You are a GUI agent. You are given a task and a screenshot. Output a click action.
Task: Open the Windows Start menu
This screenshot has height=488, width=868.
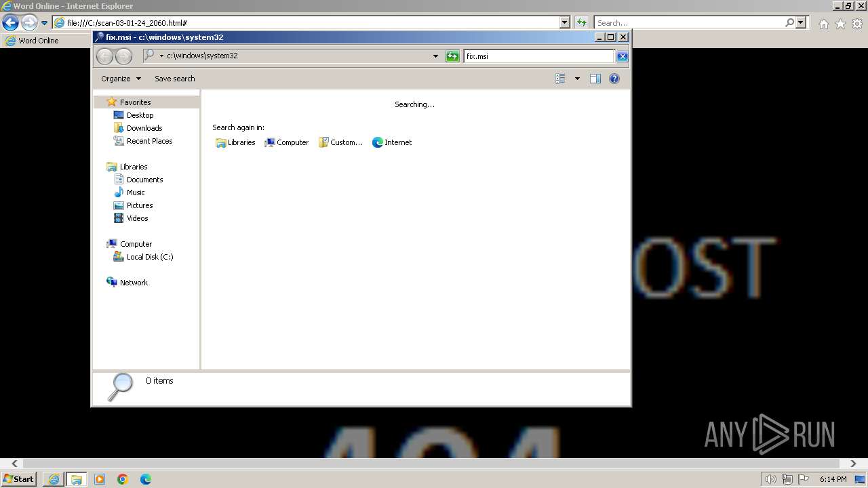point(18,479)
